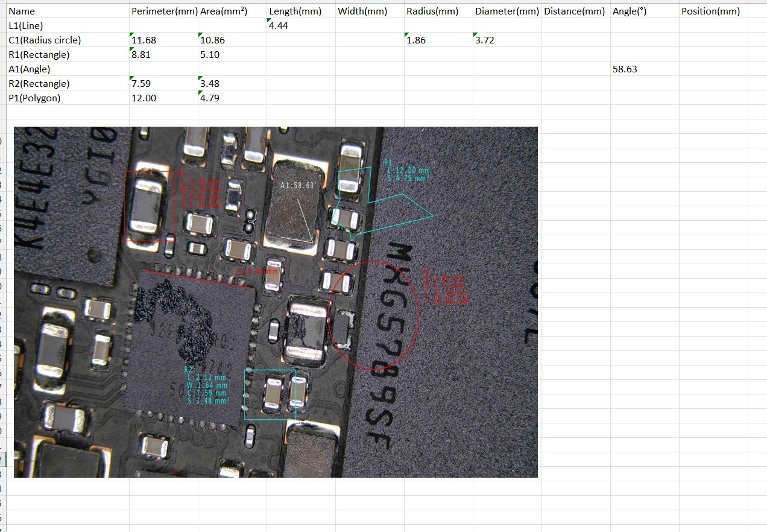Select the embedded circuit board image

(276, 302)
